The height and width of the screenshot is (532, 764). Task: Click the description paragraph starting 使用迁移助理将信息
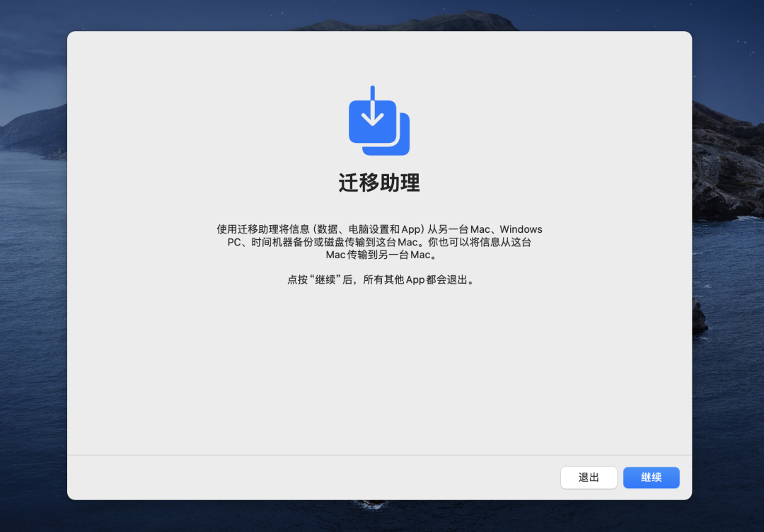click(x=379, y=242)
